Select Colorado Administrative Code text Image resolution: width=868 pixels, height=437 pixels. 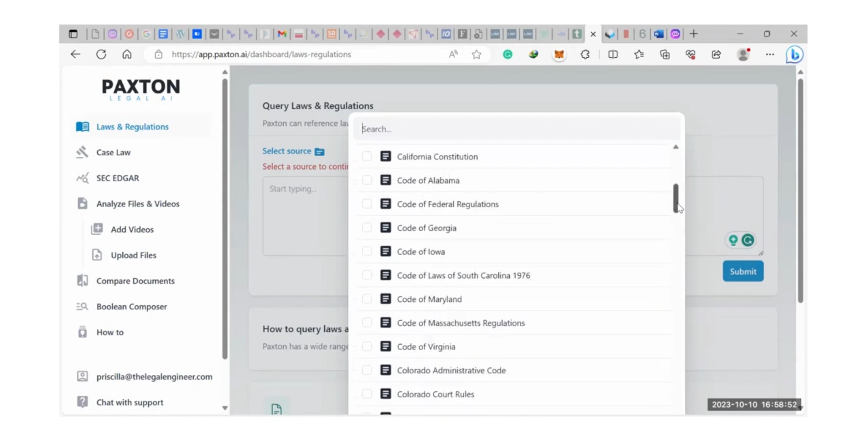click(x=451, y=371)
